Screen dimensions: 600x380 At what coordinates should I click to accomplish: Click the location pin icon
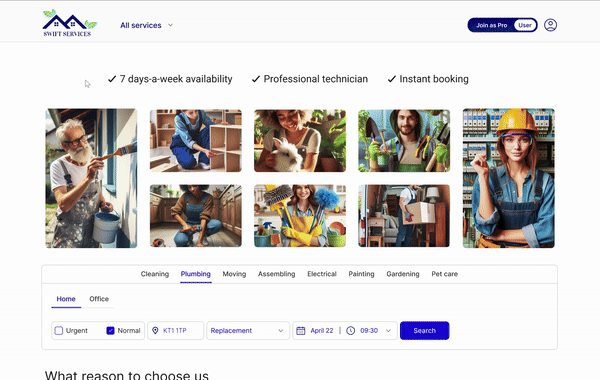click(x=155, y=331)
